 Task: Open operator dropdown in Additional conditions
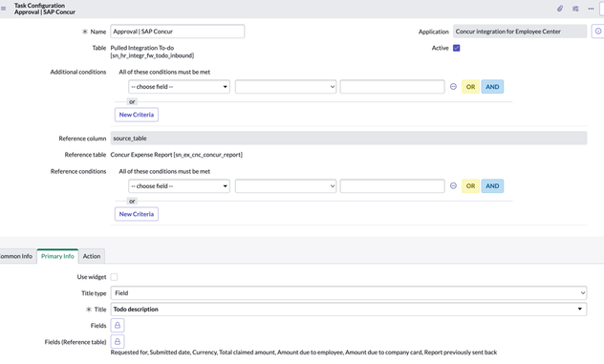tap(286, 87)
